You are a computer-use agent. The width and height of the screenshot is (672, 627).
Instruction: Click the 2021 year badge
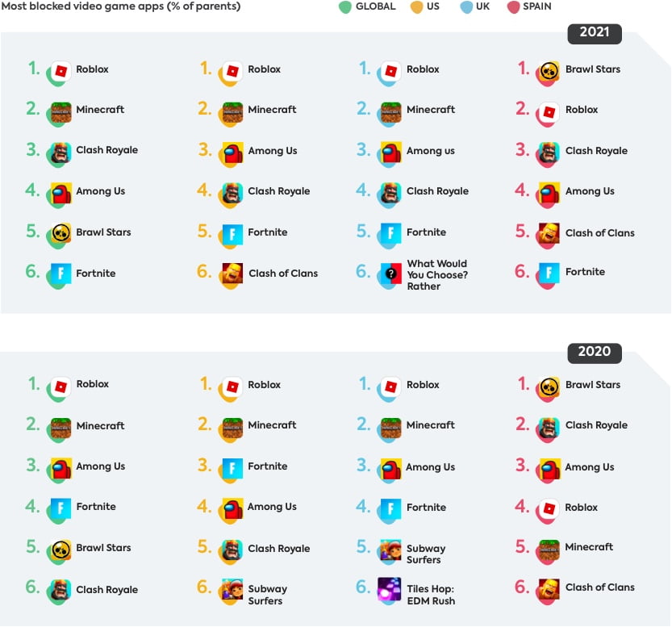[594, 33]
